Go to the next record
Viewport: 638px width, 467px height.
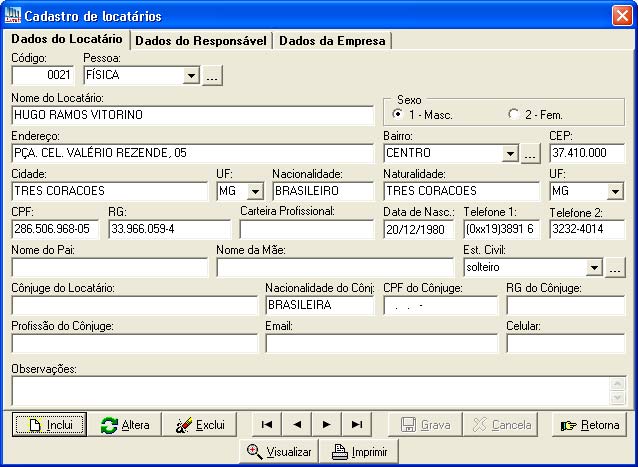point(326,425)
